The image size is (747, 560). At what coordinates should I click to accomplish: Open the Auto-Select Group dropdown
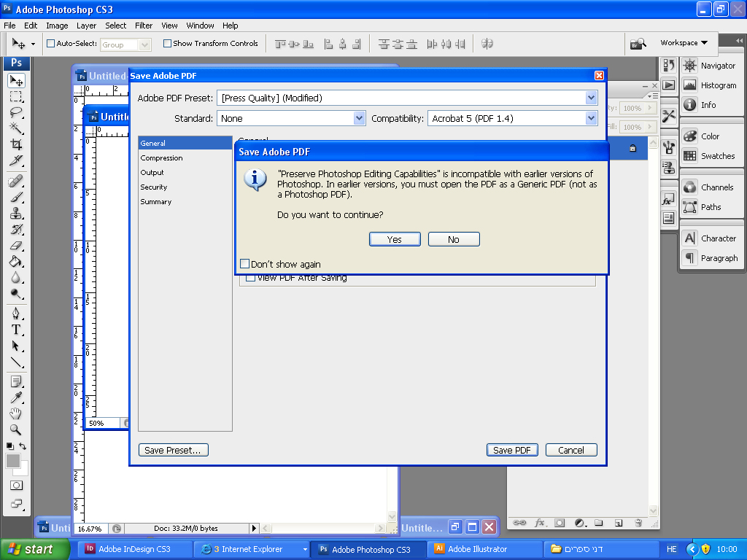pyautogui.click(x=145, y=44)
